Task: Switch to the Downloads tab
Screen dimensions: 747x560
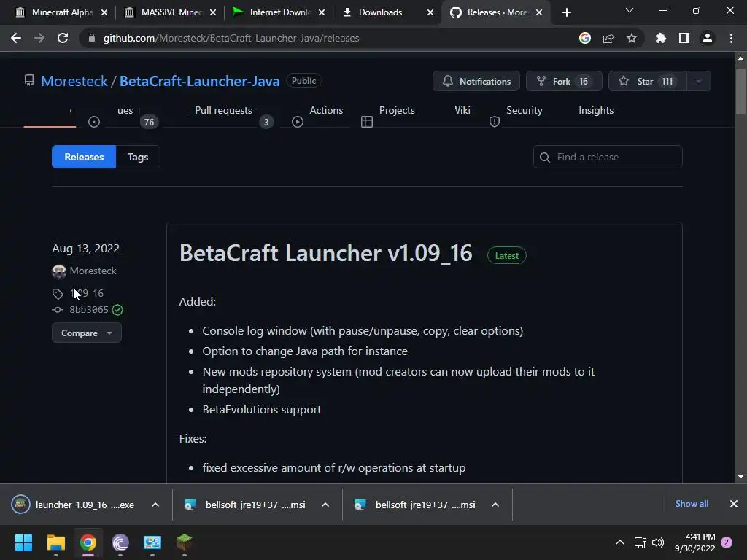Action: click(380, 12)
